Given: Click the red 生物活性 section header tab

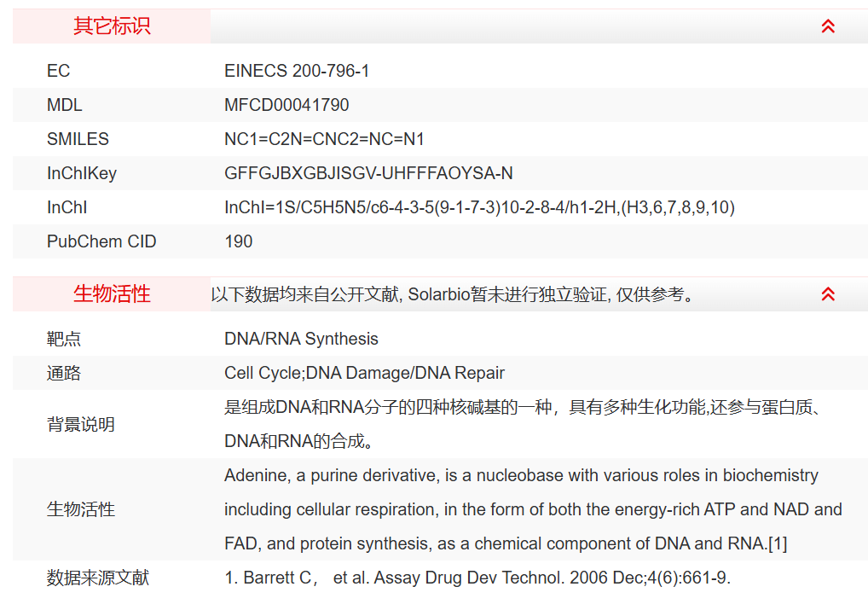Looking at the screenshot, I should 112,294.
